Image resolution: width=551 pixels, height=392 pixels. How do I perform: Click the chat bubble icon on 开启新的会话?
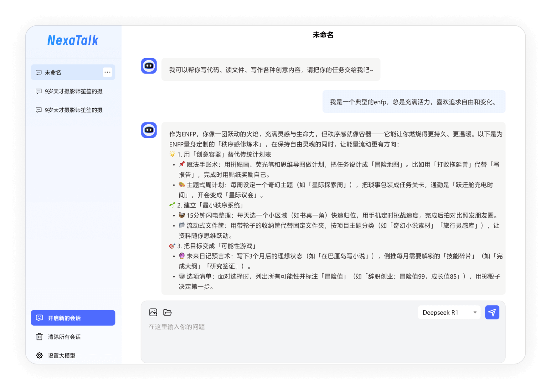[x=39, y=318]
